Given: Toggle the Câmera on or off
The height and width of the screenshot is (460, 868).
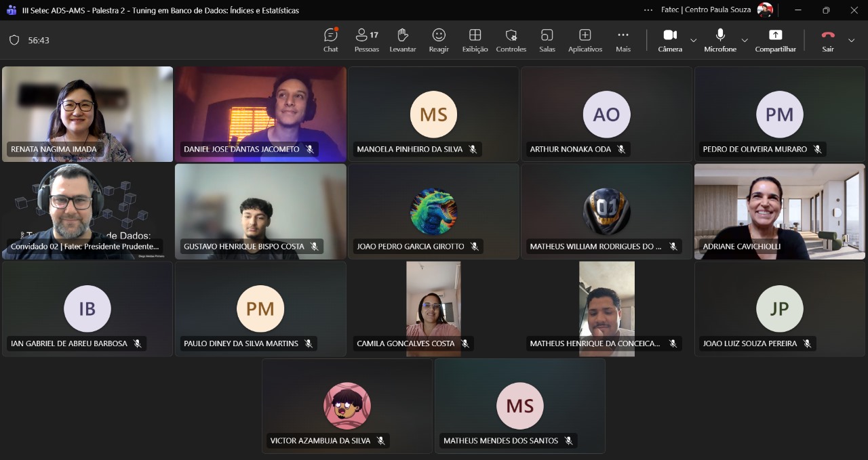Looking at the screenshot, I should (670, 40).
